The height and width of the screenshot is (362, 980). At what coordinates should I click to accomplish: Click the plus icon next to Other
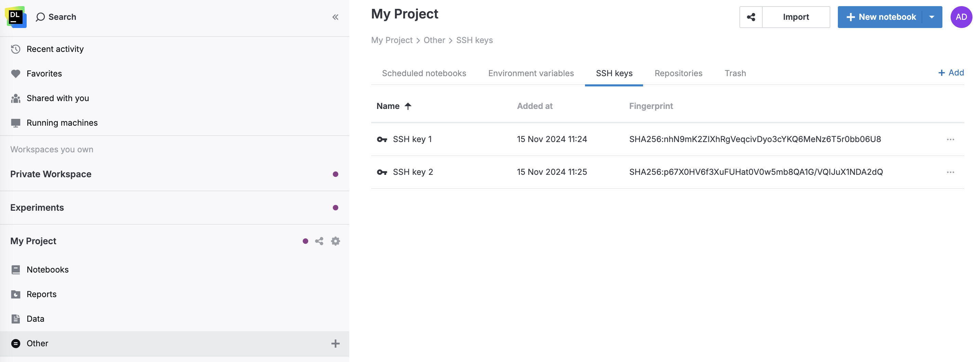[335, 343]
